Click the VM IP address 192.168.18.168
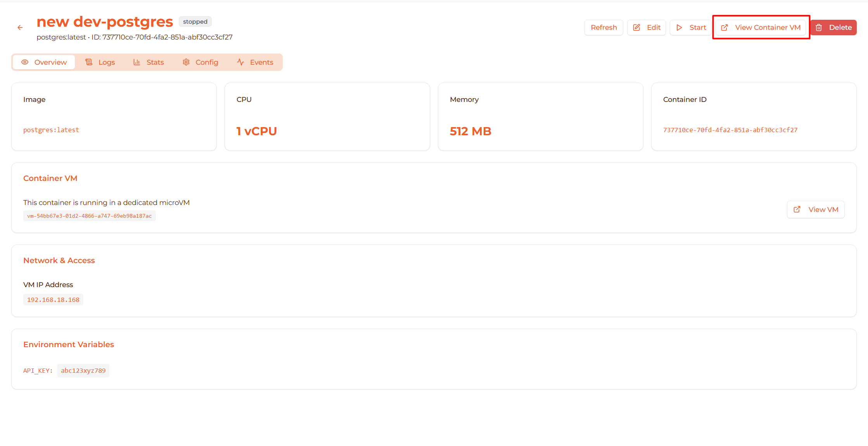Screen dimensions: 868x446 tap(53, 299)
